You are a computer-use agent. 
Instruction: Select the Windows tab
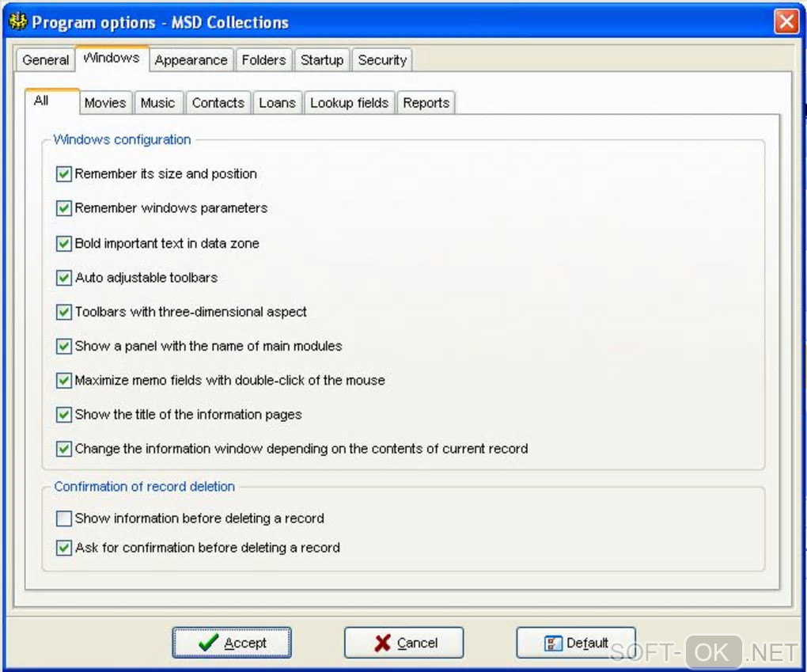112,59
